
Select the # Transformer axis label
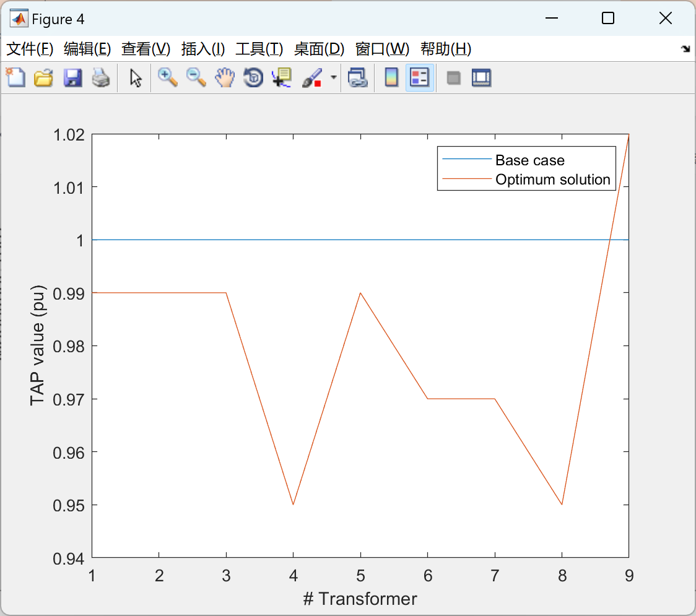point(360,599)
